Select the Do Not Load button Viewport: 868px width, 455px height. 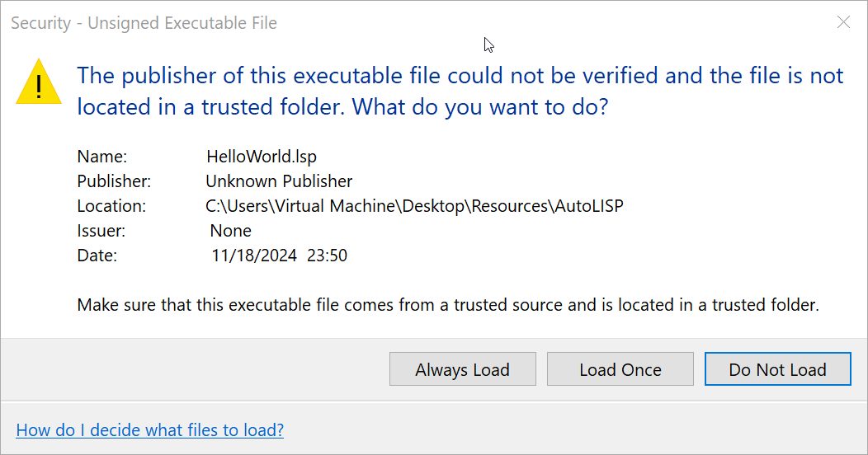777,369
